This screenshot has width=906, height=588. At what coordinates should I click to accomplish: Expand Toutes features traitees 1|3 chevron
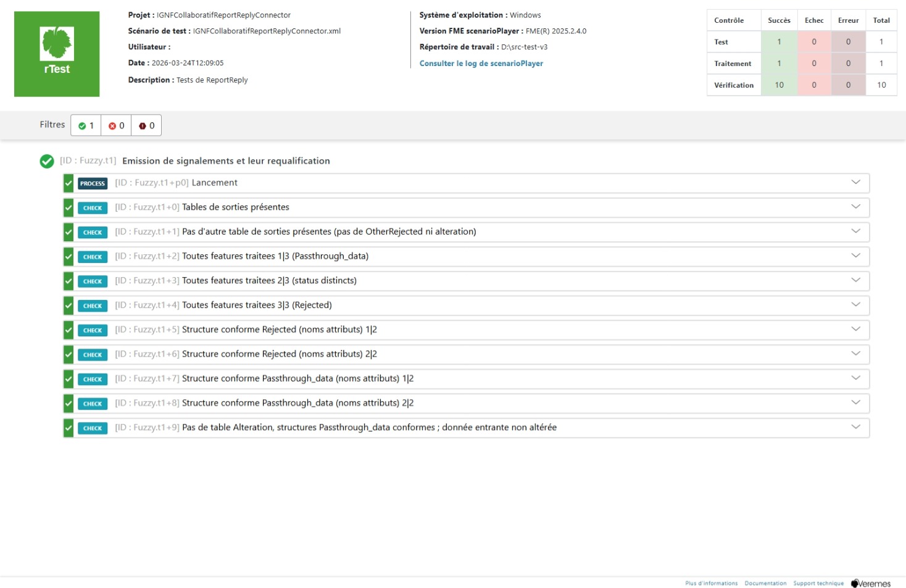pos(855,255)
